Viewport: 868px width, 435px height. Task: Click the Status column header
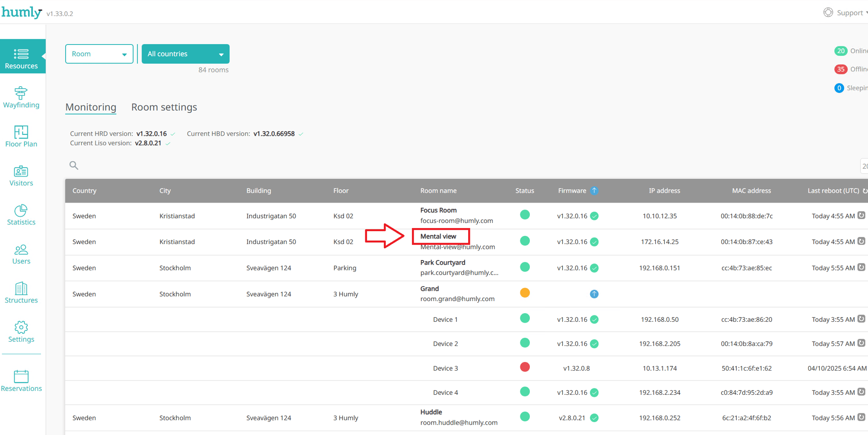525,191
